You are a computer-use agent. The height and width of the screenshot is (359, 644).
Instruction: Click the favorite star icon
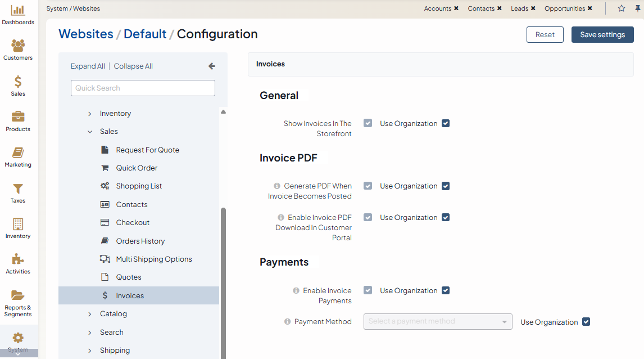click(x=622, y=8)
